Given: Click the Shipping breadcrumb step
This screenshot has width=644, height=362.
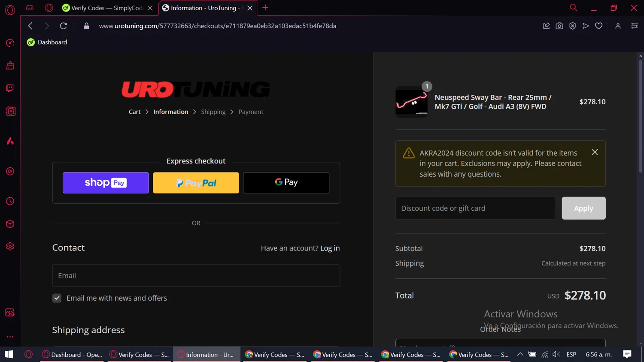Looking at the screenshot, I should click(x=213, y=112).
